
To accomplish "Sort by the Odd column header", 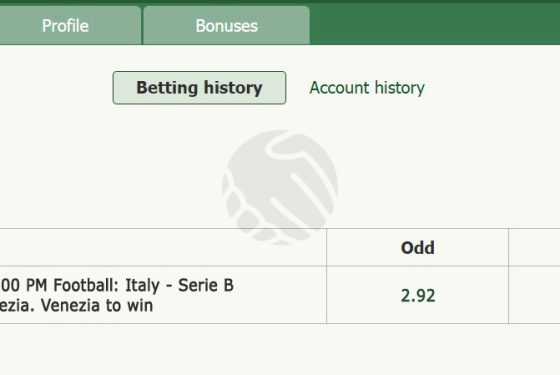I will tap(418, 248).
